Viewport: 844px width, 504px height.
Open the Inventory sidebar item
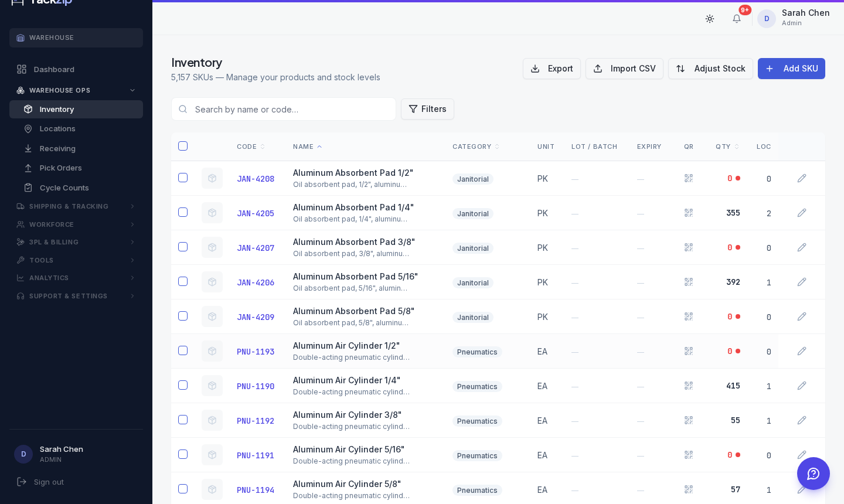tap(76, 109)
